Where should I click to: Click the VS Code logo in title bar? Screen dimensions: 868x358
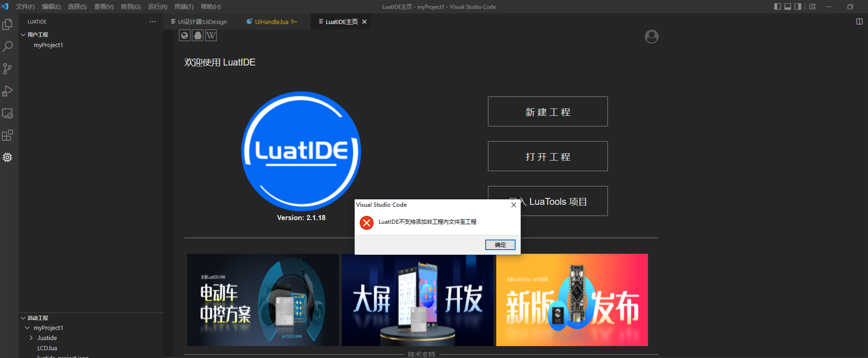pyautogui.click(x=5, y=6)
